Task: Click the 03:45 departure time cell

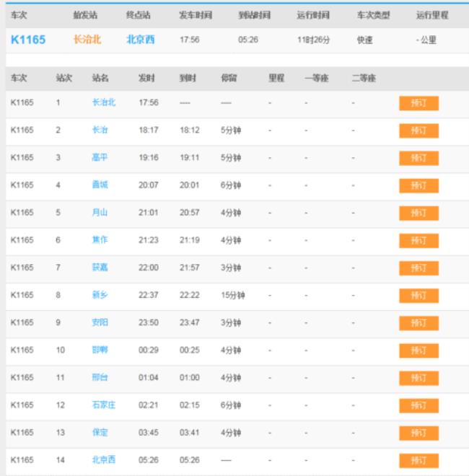Action: pyautogui.click(x=149, y=433)
